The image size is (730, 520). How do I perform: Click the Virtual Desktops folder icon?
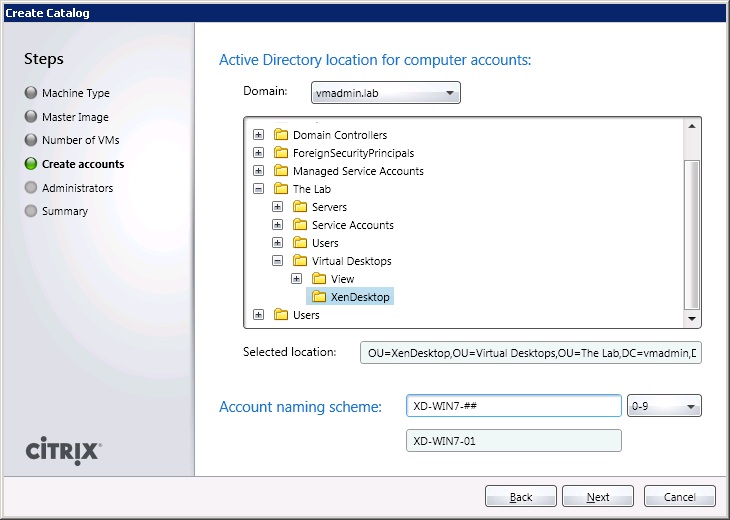point(299,261)
